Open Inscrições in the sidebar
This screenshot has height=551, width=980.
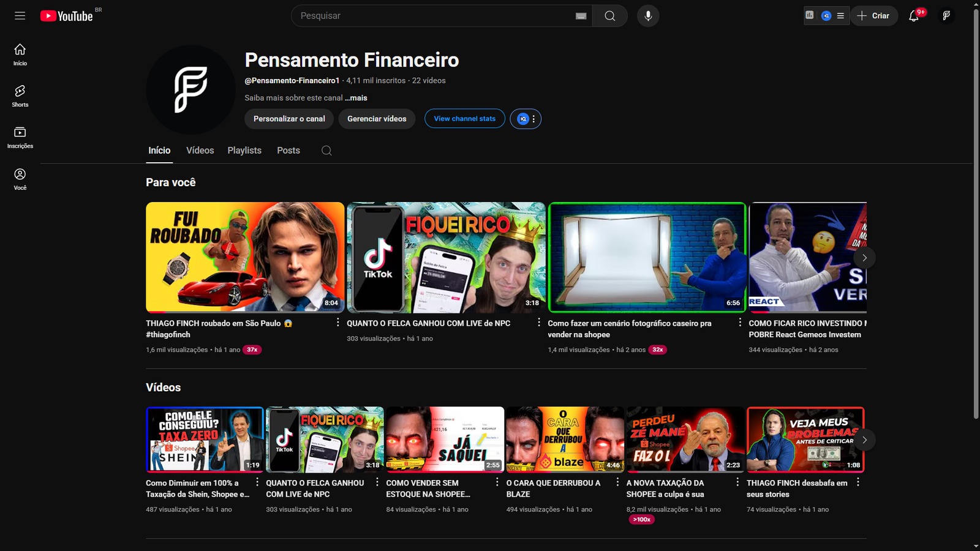click(20, 138)
